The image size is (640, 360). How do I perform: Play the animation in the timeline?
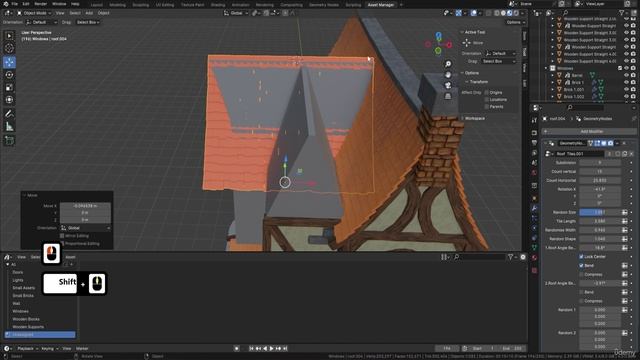point(271,349)
